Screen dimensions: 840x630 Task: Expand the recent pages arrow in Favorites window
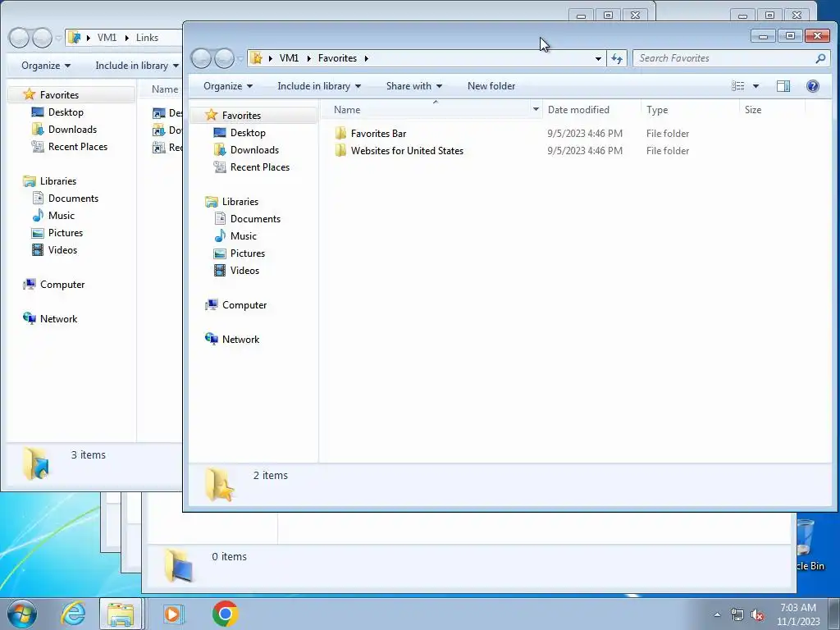(x=240, y=59)
